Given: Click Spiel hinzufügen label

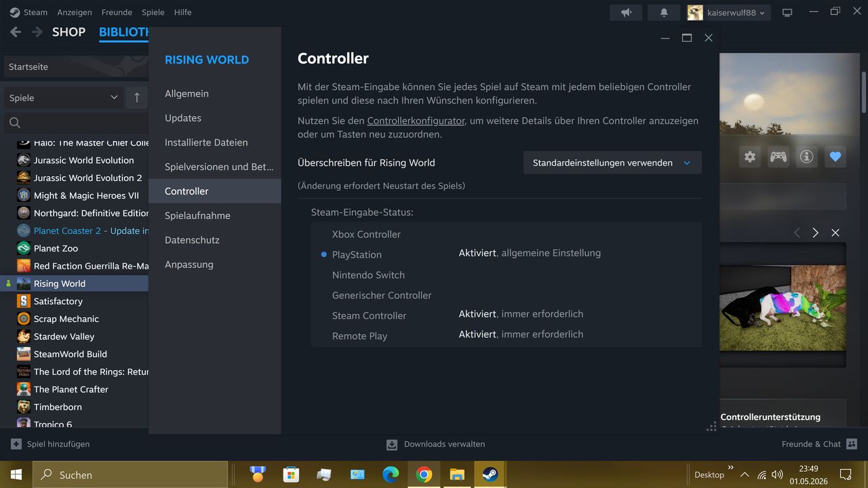Looking at the screenshot, I should tap(58, 444).
